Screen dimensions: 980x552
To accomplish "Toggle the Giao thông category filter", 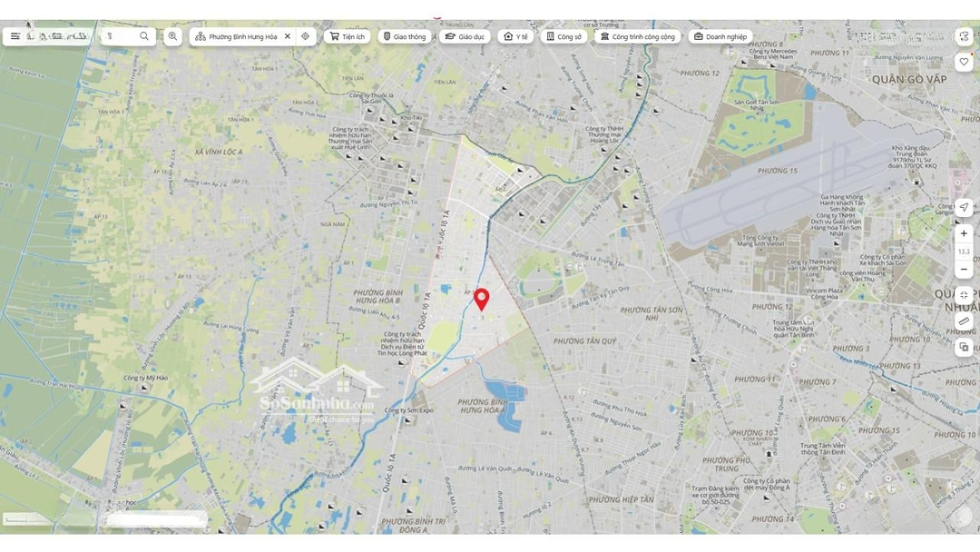I will [x=404, y=36].
